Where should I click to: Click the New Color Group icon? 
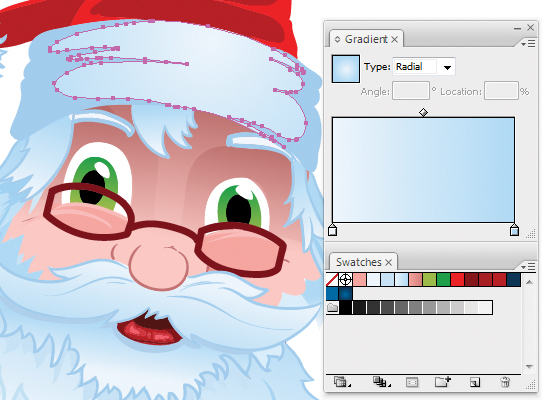[443, 382]
